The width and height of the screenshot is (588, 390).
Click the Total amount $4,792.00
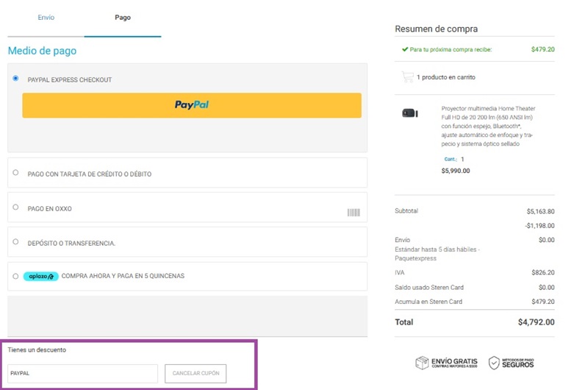click(x=537, y=322)
